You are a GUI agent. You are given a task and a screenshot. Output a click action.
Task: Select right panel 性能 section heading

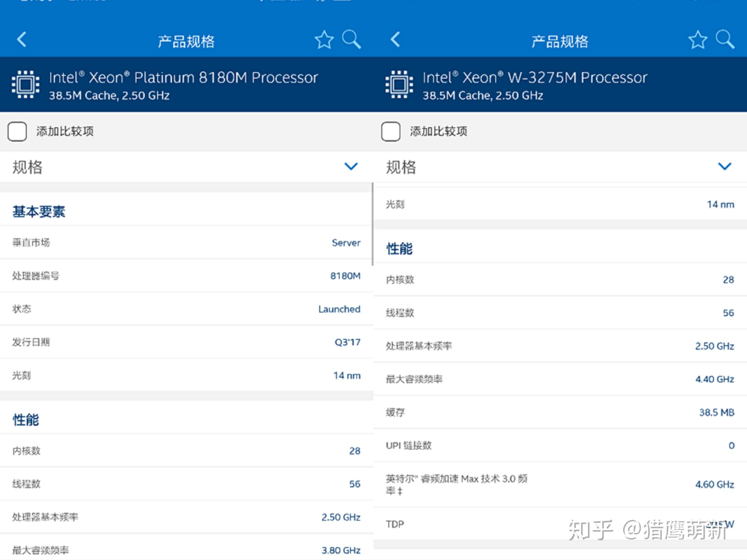[x=399, y=249]
